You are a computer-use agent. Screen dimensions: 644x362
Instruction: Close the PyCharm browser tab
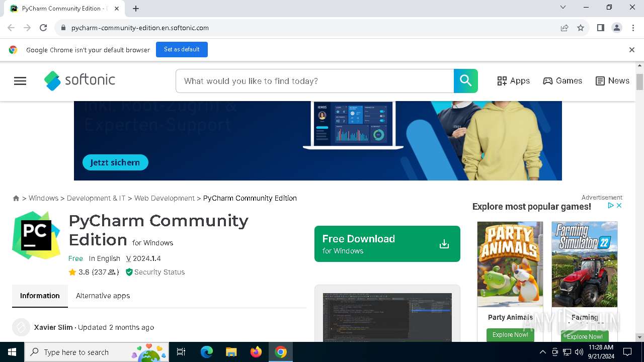click(117, 9)
